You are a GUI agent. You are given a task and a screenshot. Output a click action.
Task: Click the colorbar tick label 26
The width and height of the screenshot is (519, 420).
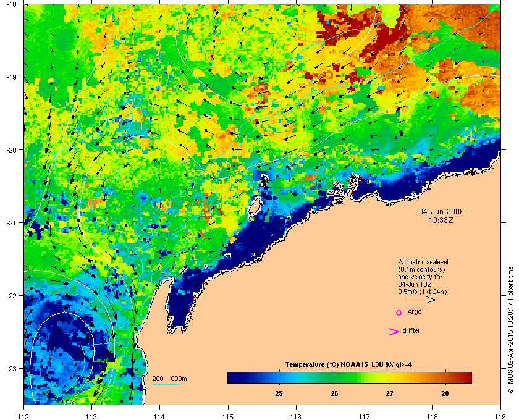click(x=335, y=393)
